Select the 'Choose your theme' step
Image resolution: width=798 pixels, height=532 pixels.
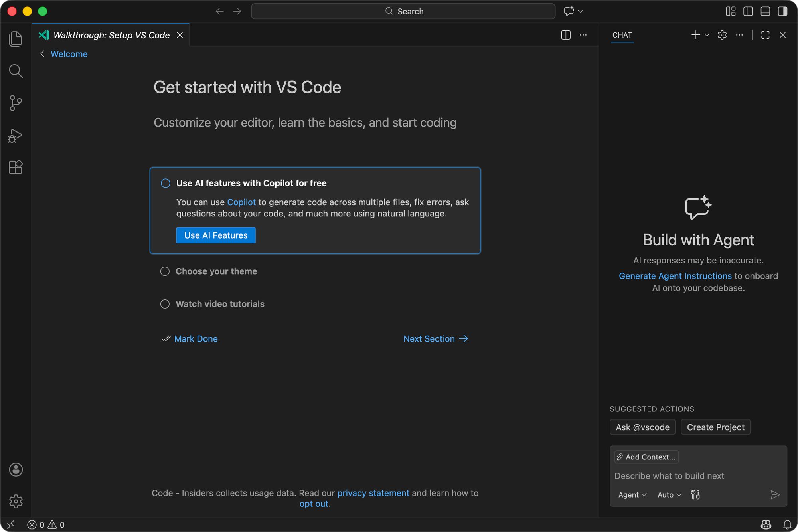pos(216,271)
